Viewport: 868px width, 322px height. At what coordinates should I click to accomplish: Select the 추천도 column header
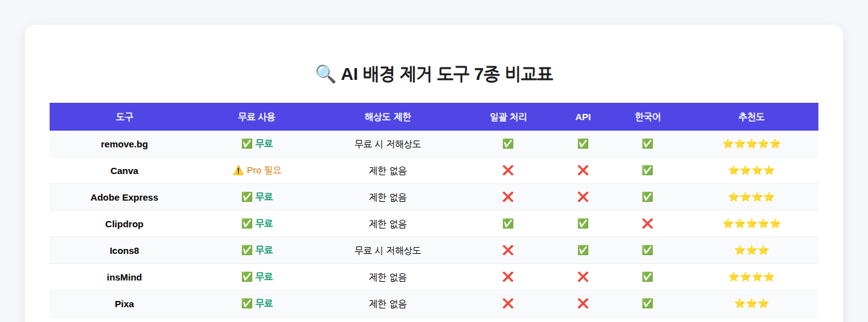point(751,117)
